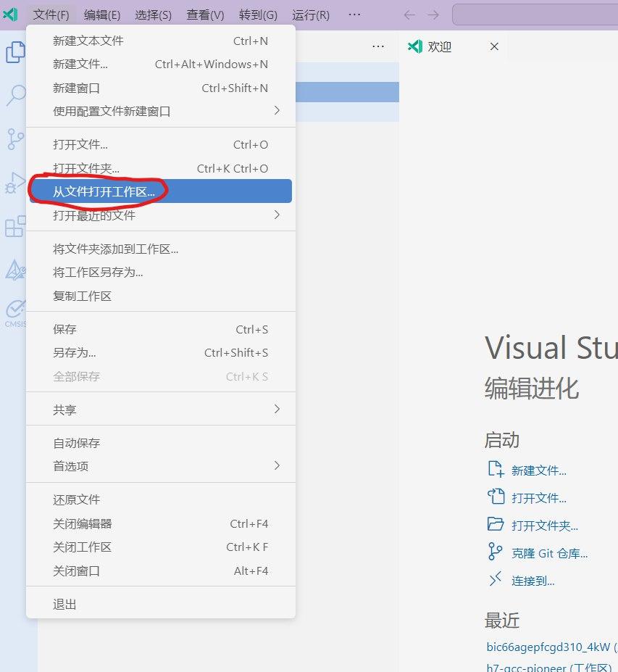Open the 编辑(E) menu

pos(102,15)
